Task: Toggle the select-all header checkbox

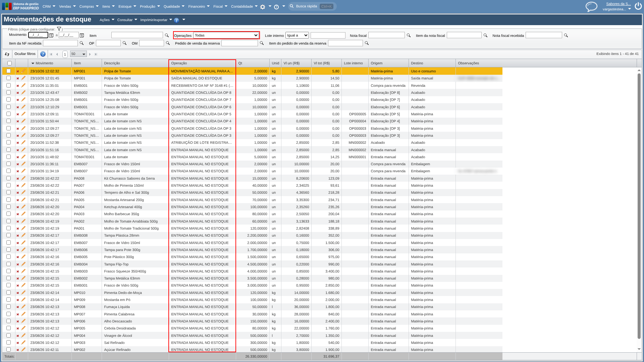Action: coord(9,63)
